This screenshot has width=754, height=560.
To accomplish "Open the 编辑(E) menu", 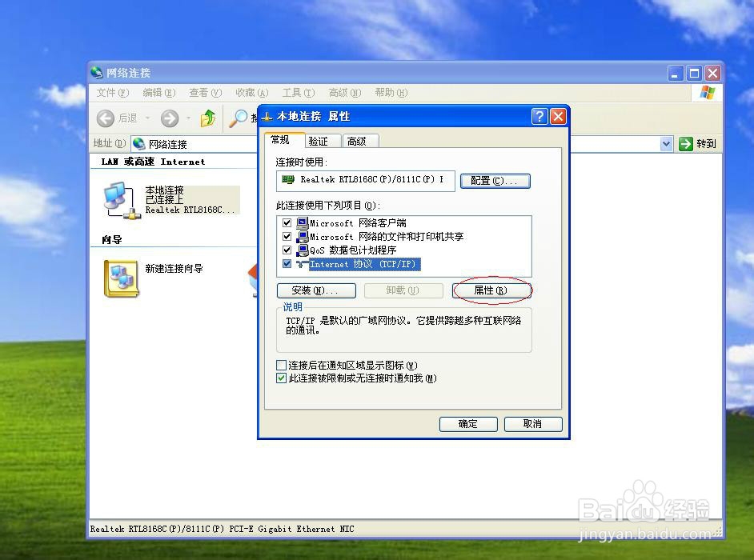I will 159,93.
